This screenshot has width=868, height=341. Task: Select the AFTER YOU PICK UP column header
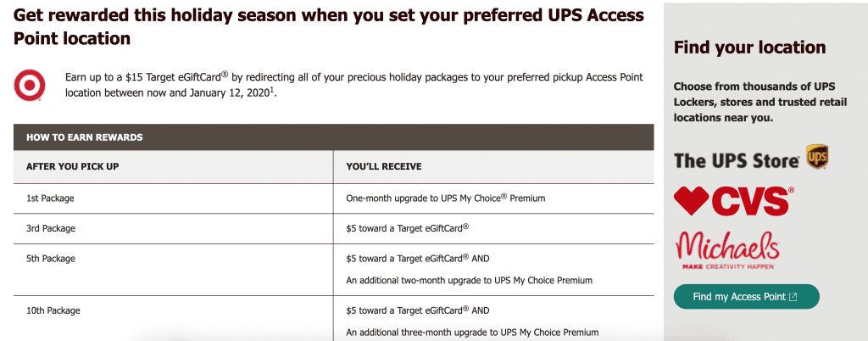click(x=73, y=166)
